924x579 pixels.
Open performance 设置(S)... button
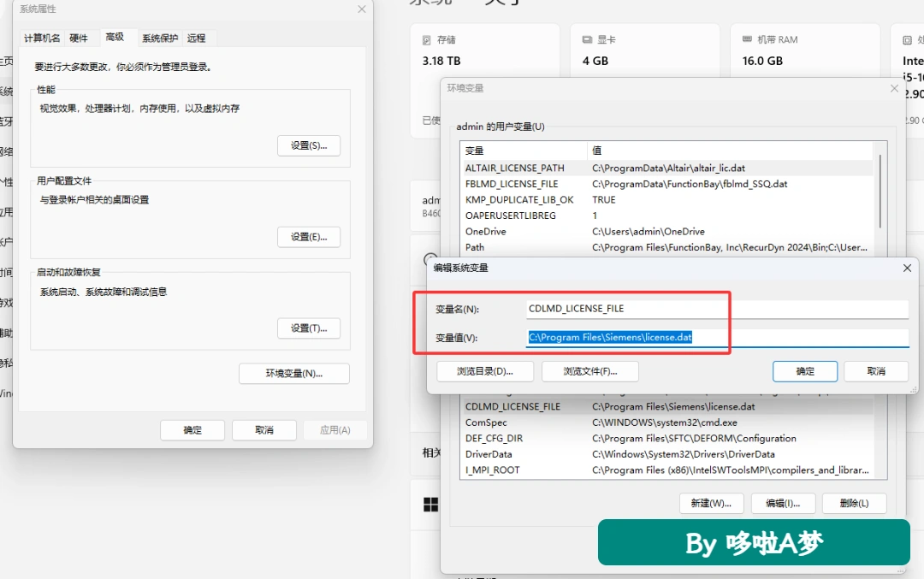pyautogui.click(x=309, y=145)
